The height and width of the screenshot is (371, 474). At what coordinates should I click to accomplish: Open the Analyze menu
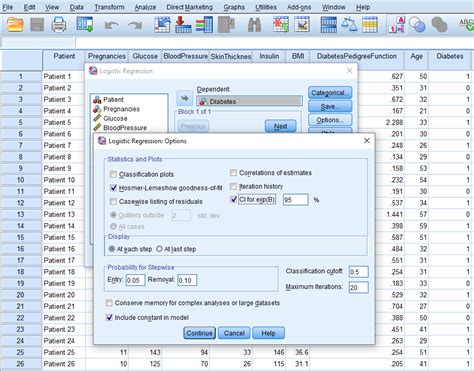[145, 7]
